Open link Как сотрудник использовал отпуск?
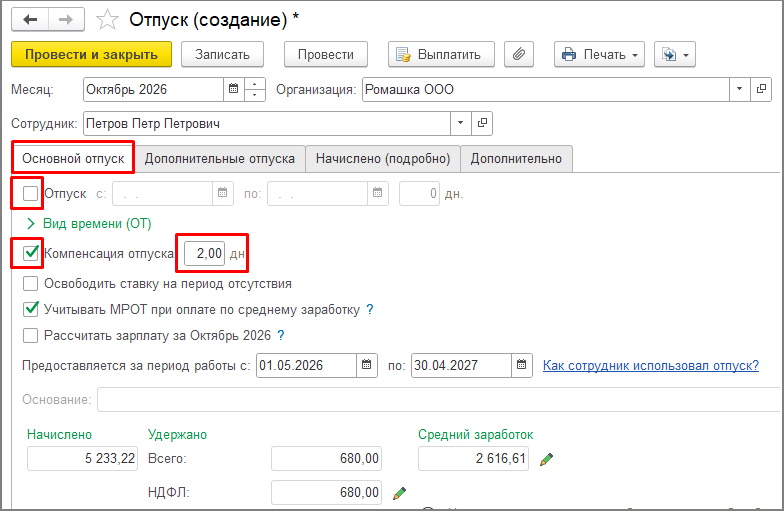This screenshot has width=784, height=511. tap(650, 366)
